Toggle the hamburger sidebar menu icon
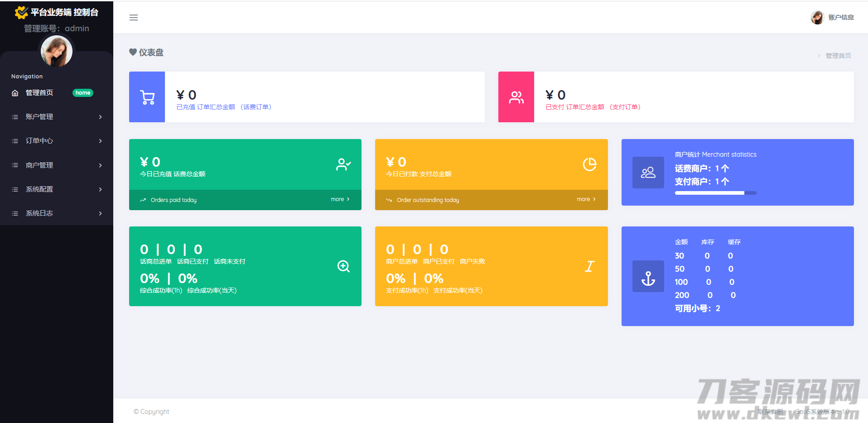Viewport: 868px width, 423px height. (134, 18)
